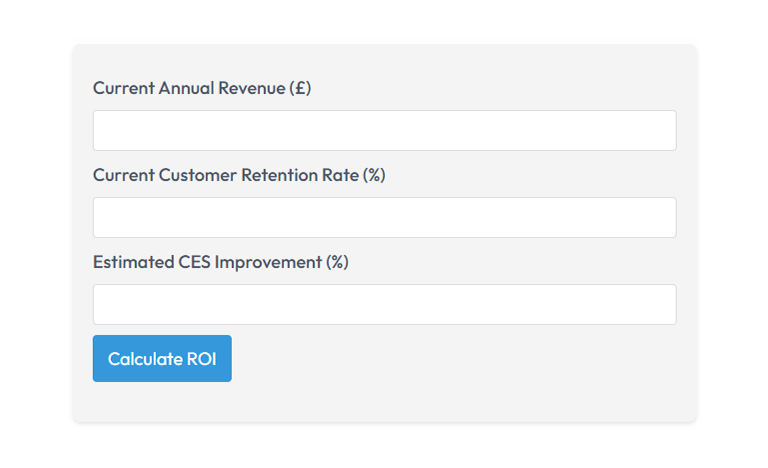Viewport: 768px width, 468px height.
Task: Click the 'Estimated CES Improvement (%)' label text
Action: pos(220,262)
